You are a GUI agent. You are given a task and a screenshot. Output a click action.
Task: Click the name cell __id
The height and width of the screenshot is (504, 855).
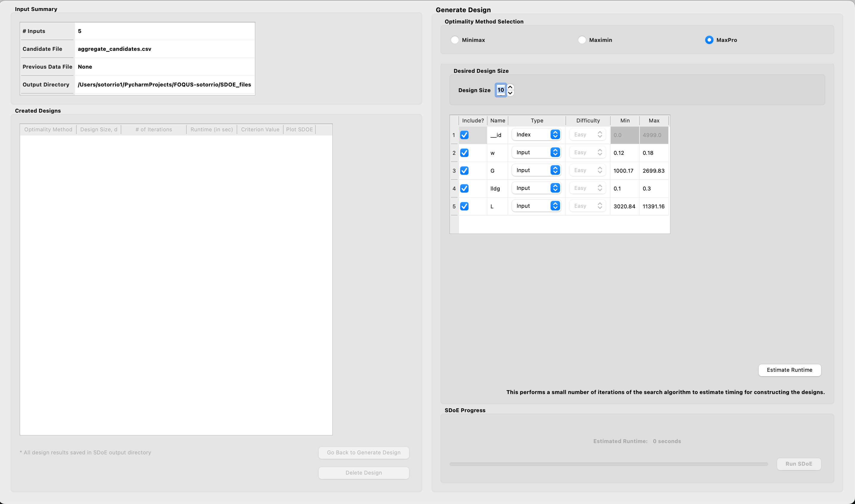tap(498, 135)
